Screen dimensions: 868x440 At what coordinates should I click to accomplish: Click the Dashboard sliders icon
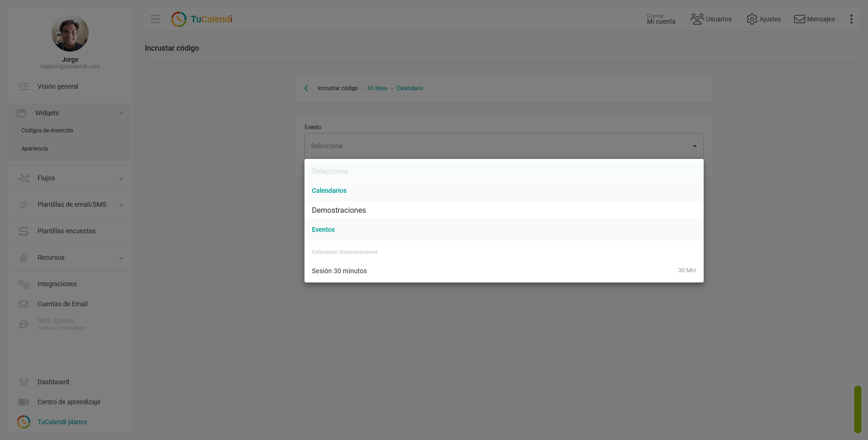coord(24,382)
